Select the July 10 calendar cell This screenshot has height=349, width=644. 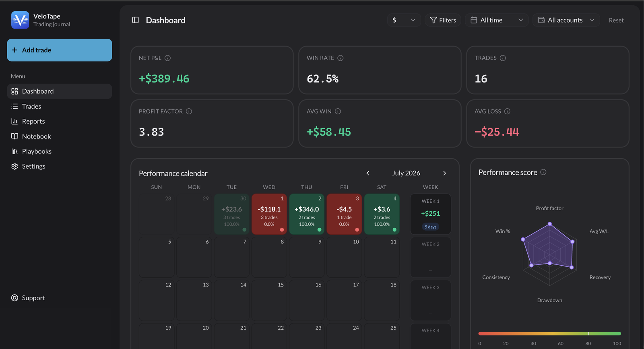click(x=344, y=257)
